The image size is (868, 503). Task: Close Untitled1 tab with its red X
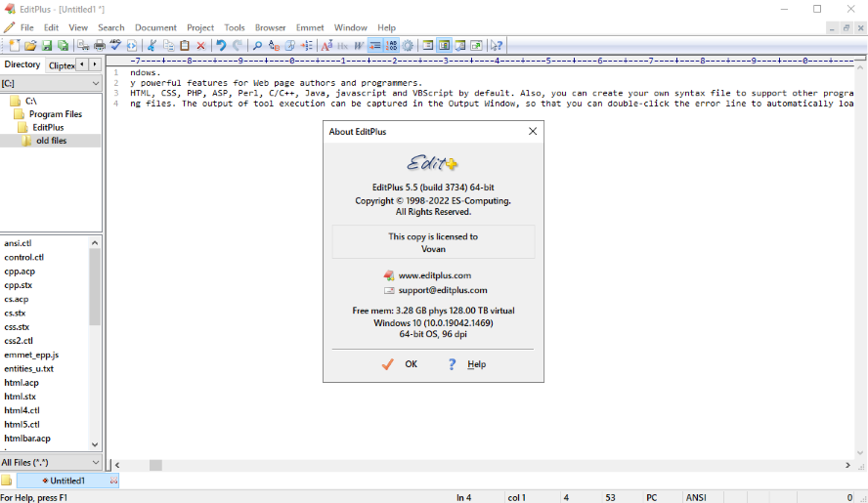tap(113, 481)
